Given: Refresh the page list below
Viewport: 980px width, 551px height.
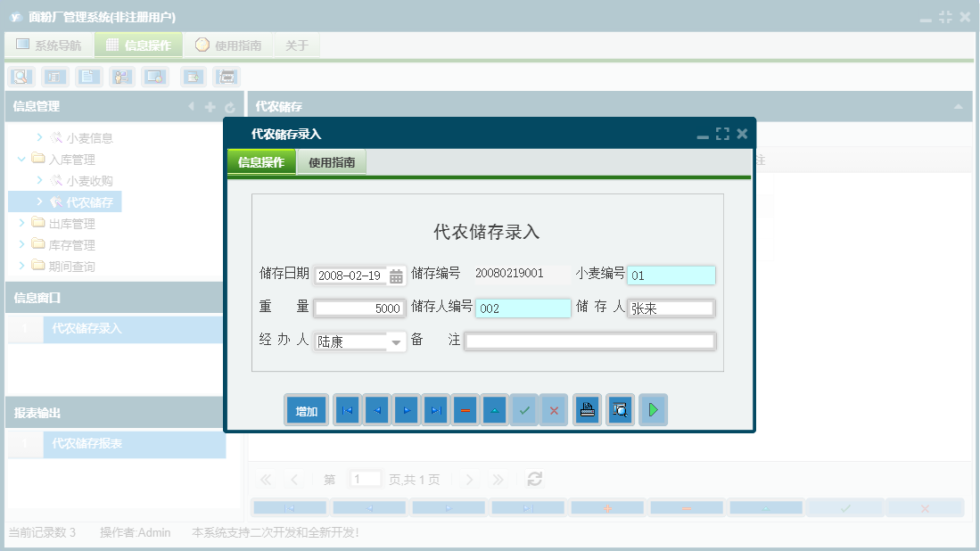Looking at the screenshot, I should point(533,479).
